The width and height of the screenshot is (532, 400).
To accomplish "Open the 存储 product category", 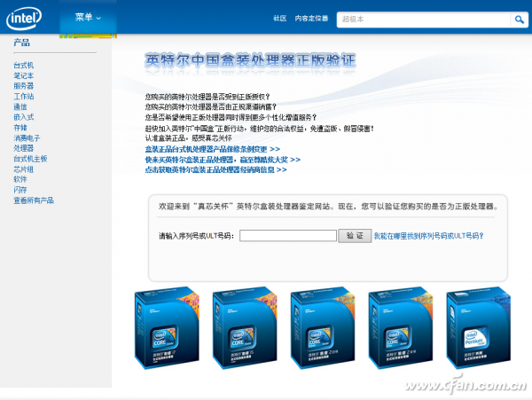I will (x=20, y=128).
